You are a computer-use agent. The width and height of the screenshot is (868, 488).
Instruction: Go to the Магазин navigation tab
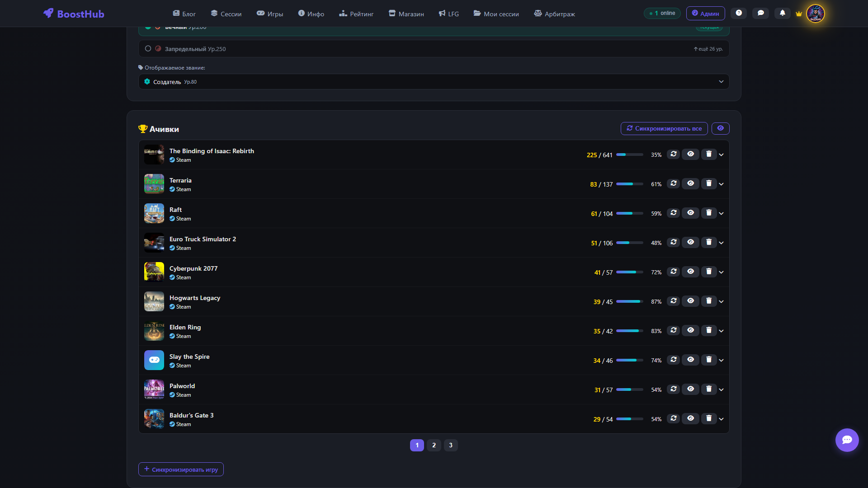[406, 14]
